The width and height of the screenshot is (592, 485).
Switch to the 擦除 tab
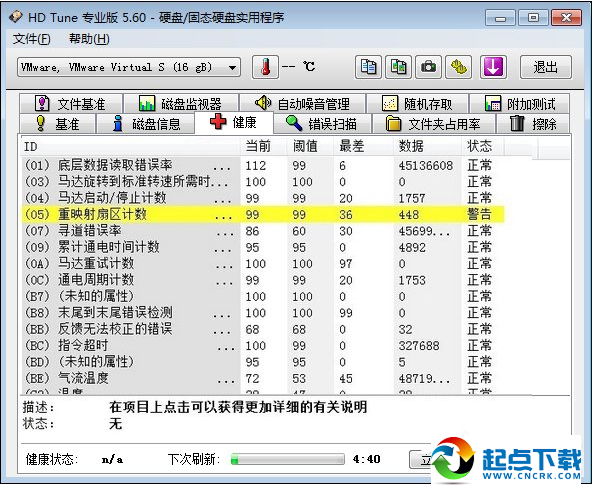533,123
